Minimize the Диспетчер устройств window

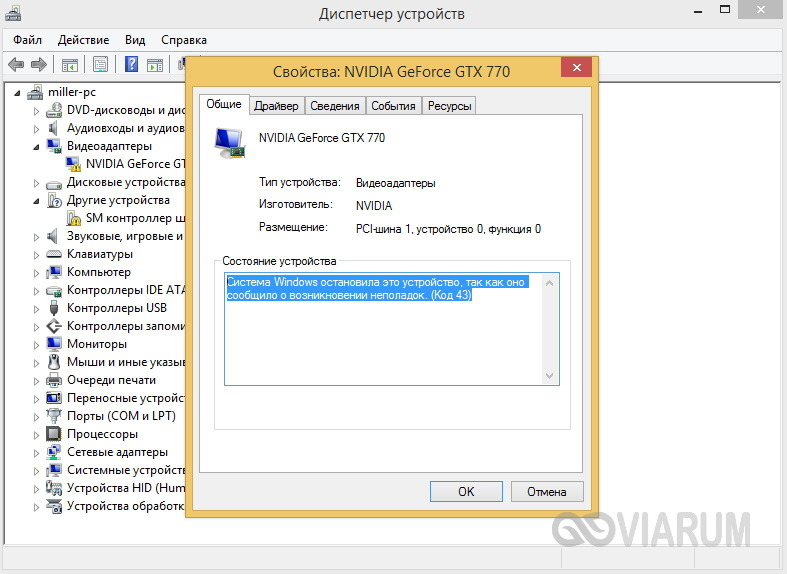698,10
